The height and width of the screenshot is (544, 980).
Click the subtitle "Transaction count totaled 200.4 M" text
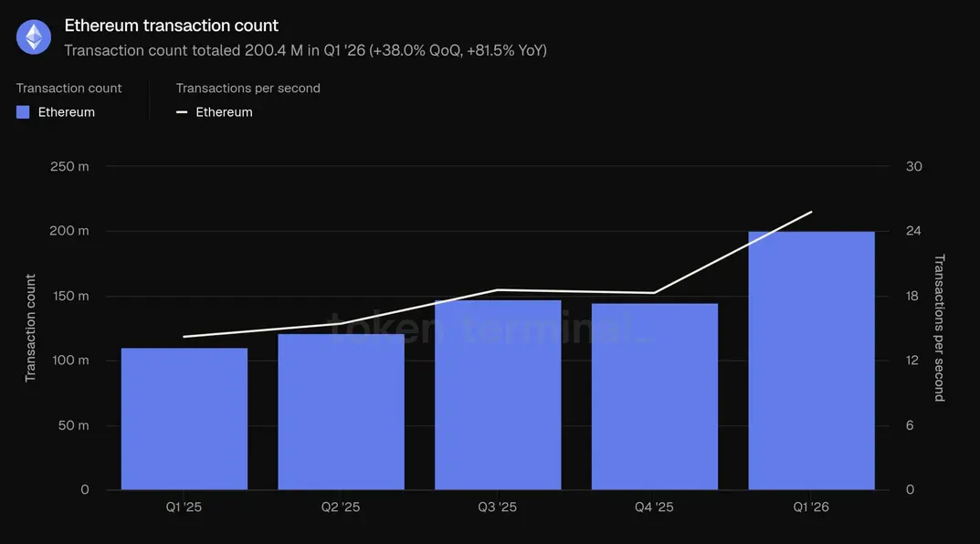(184, 50)
